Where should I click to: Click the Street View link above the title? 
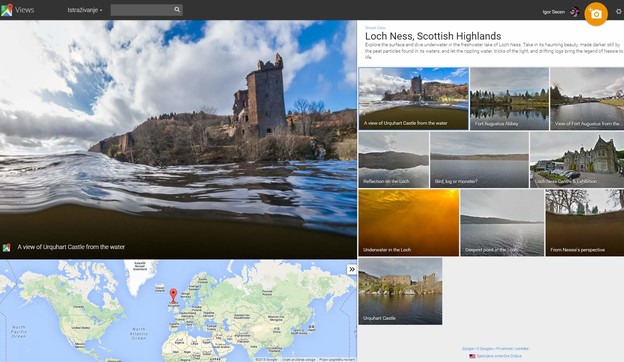[375, 28]
